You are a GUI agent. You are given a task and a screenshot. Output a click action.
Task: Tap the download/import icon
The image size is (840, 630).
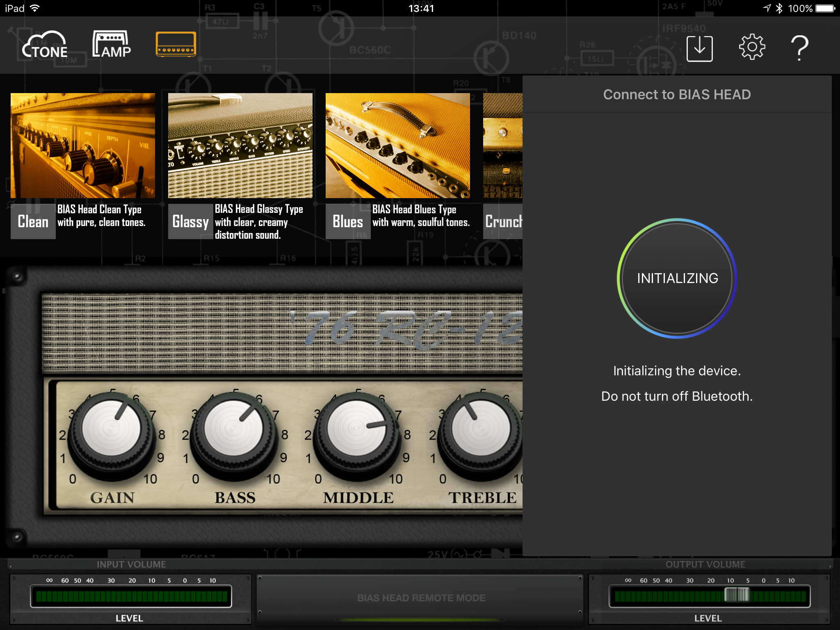(699, 48)
